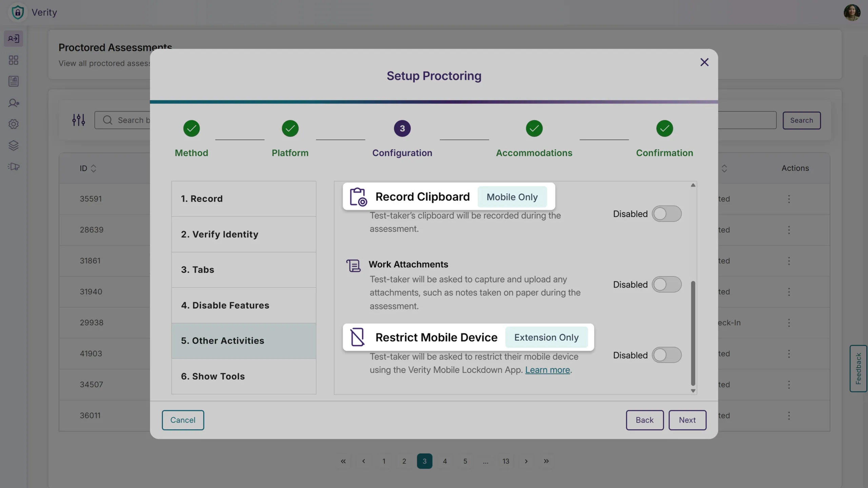This screenshot has width=868, height=488.
Task: Open page 5 in the pagination
Action: 465,461
